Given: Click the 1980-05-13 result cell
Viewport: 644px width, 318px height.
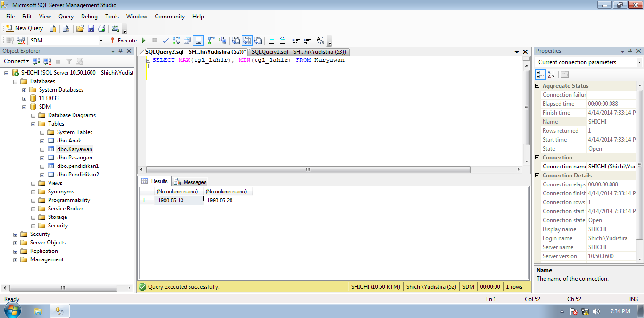Looking at the screenshot, I should (179, 201).
